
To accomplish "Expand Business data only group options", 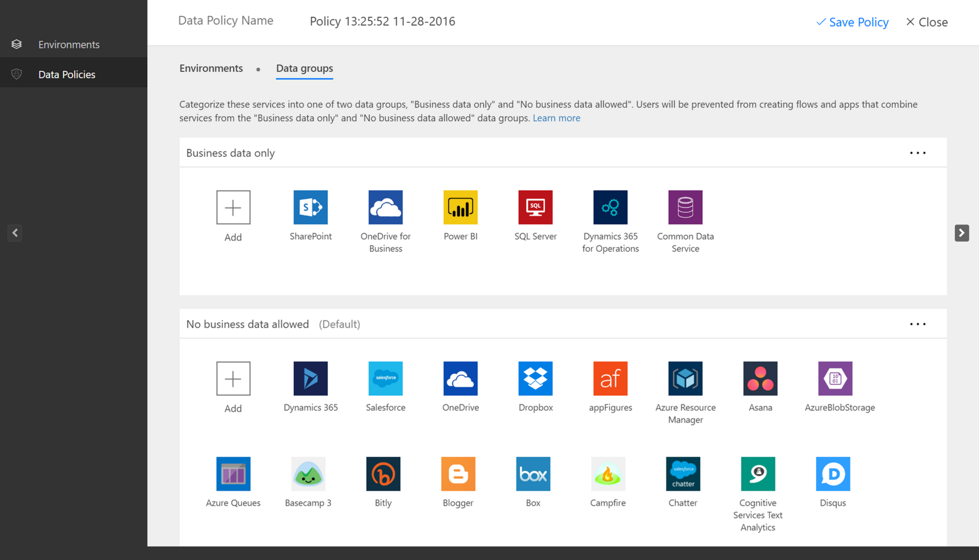I will pyautogui.click(x=918, y=153).
